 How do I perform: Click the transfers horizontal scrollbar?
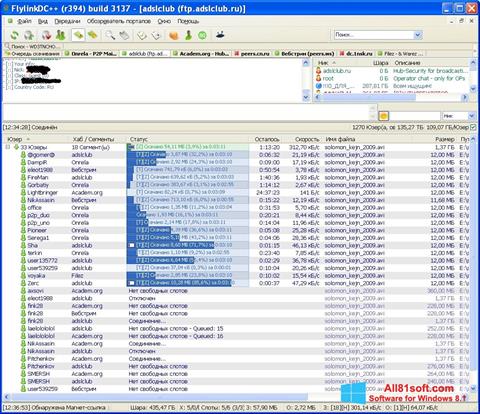click(159, 397)
